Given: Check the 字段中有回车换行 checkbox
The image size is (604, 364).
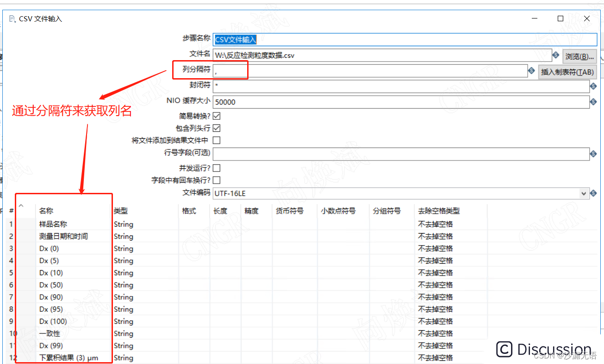Looking at the screenshot, I should 216,180.
